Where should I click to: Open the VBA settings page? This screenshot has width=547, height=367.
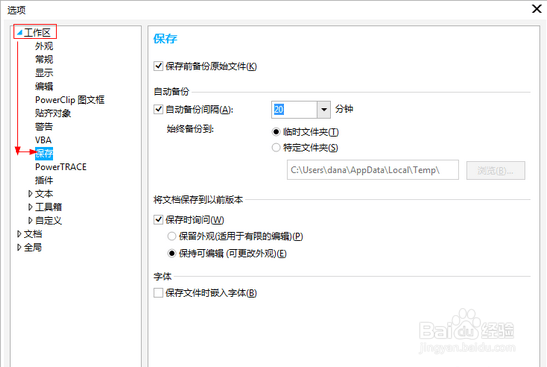pyautogui.click(x=43, y=140)
